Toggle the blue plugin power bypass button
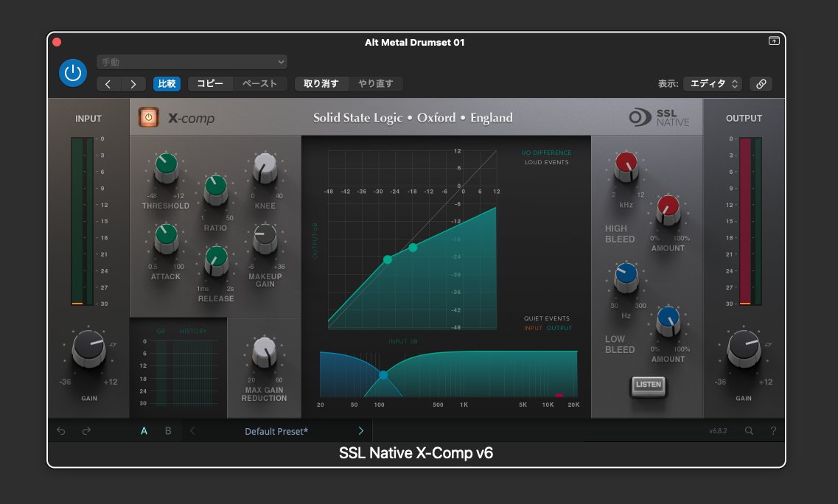This screenshot has height=504, width=838. (x=73, y=73)
